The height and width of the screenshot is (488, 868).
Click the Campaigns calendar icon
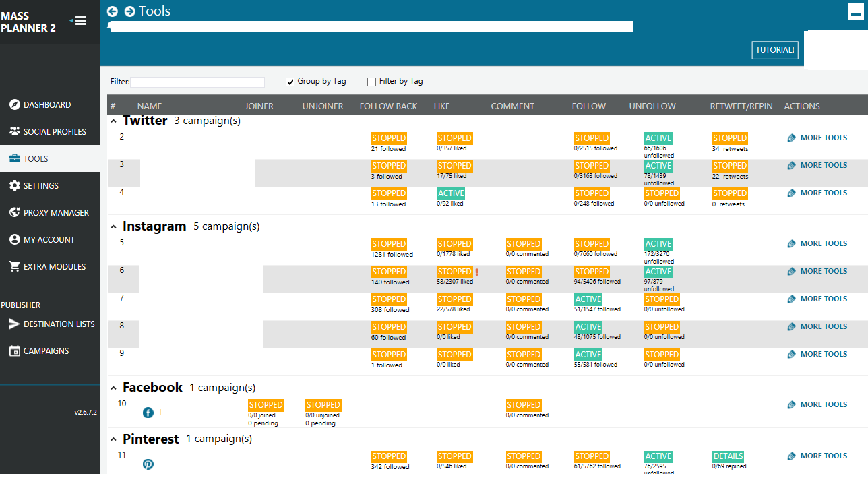pos(14,350)
